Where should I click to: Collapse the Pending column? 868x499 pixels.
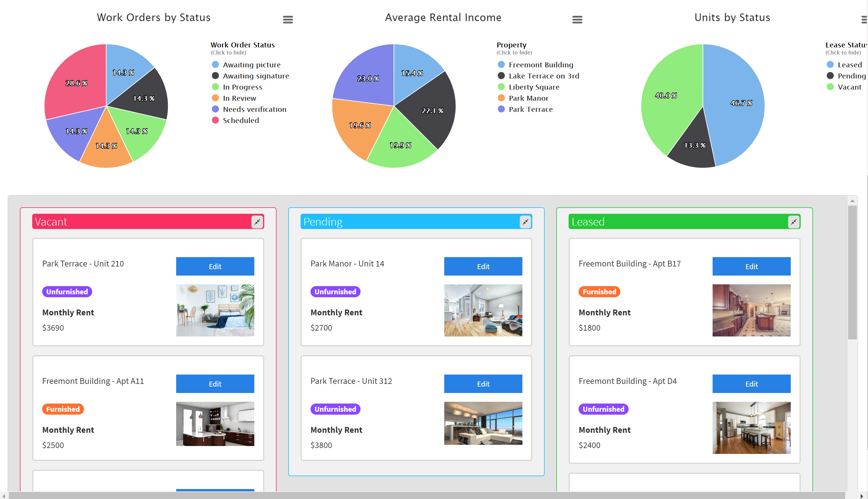point(525,222)
